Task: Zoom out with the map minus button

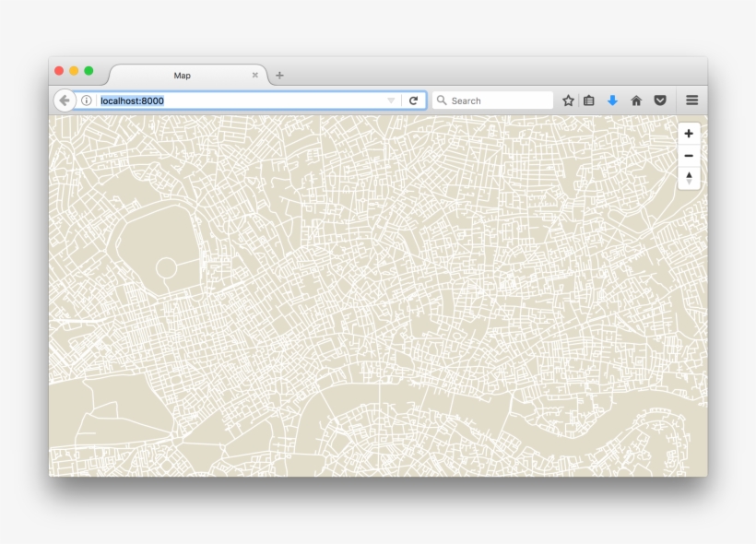Action: 689,155
